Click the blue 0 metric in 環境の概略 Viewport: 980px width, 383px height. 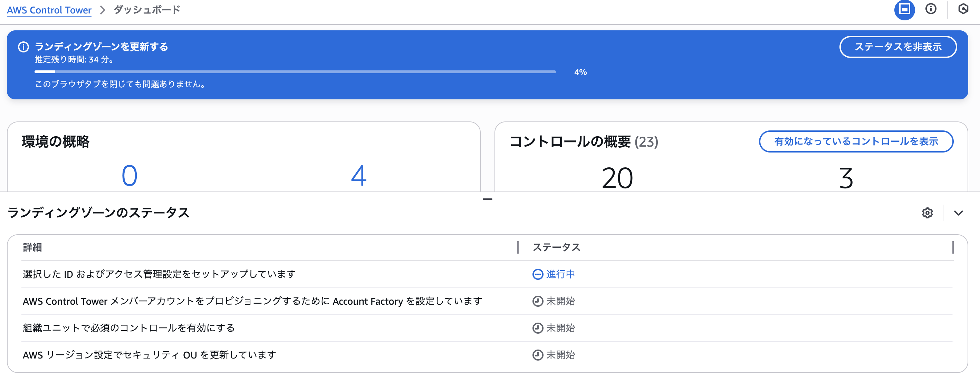click(130, 176)
